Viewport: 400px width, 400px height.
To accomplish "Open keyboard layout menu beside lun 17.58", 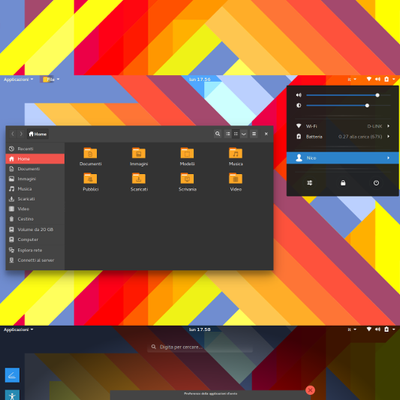I will pos(352,329).
